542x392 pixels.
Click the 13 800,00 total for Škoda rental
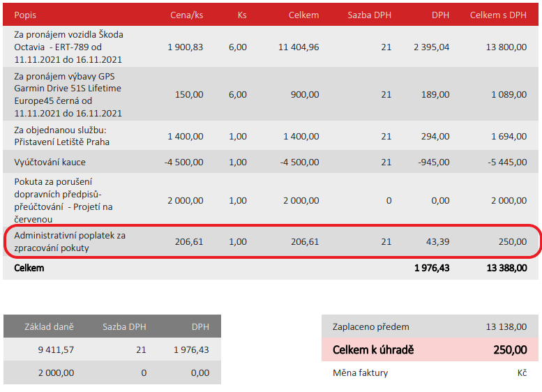506,47
